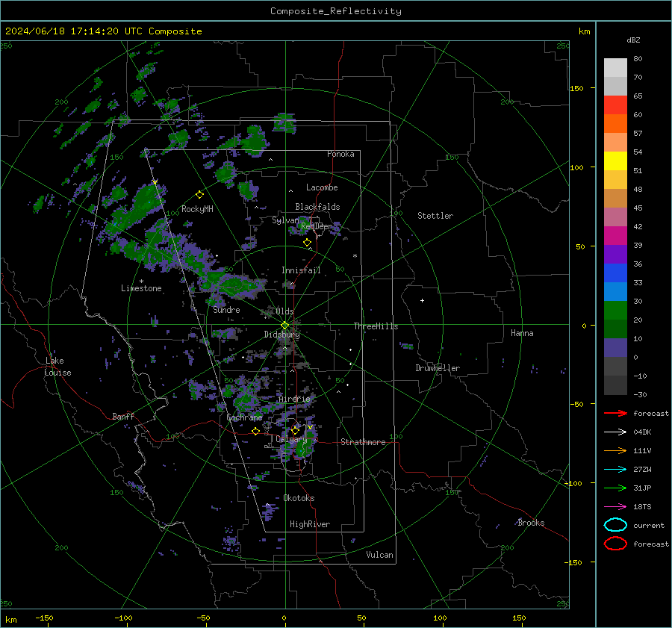Click the 100 tick on right km axis

(576, 167)
